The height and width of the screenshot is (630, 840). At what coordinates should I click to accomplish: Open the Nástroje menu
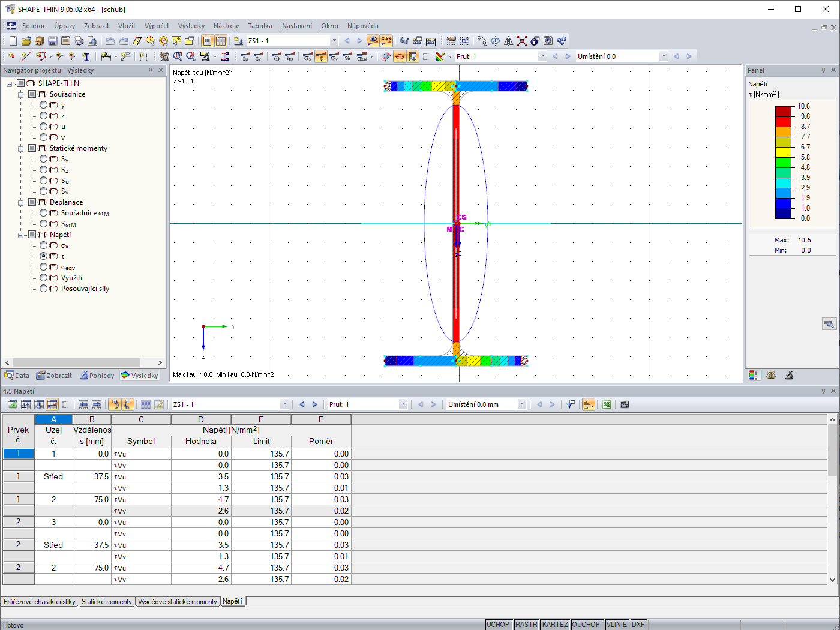tap(226, 26)
